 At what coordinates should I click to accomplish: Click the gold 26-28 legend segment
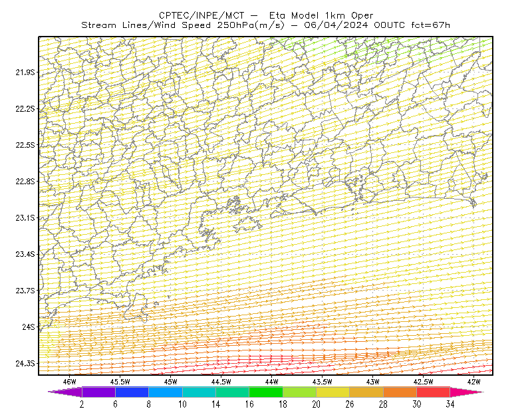pyautogui.click(x=366, y=392)
